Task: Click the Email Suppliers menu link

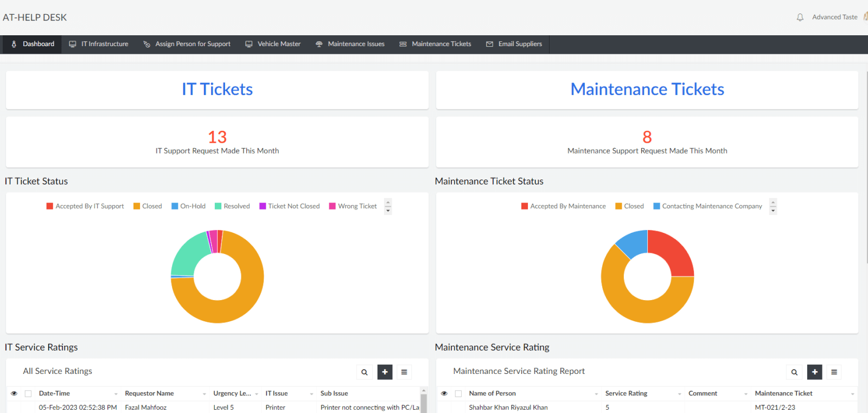Action: [514, 44]
